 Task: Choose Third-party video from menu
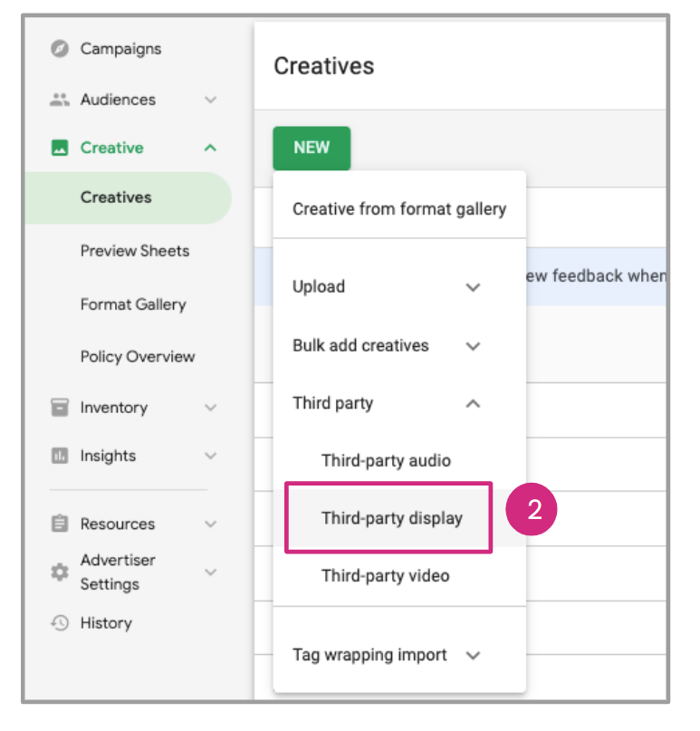tap(385, 576)
